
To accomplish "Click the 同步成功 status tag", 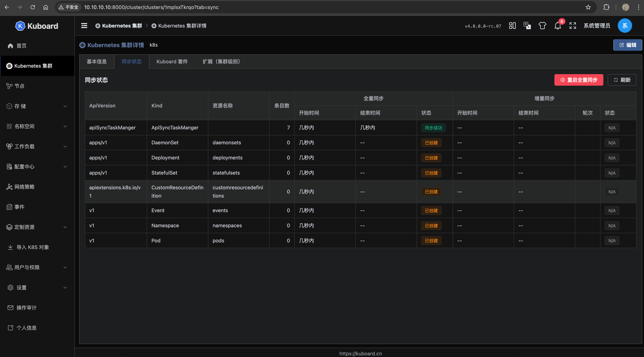I will pos(433,128).
